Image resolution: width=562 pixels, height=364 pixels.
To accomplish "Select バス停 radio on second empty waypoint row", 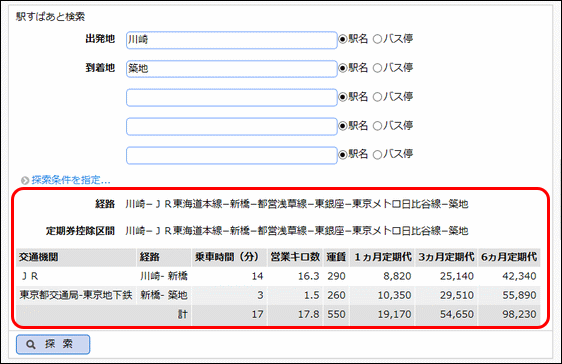I will pyautogui.click(x=377, y=126).
